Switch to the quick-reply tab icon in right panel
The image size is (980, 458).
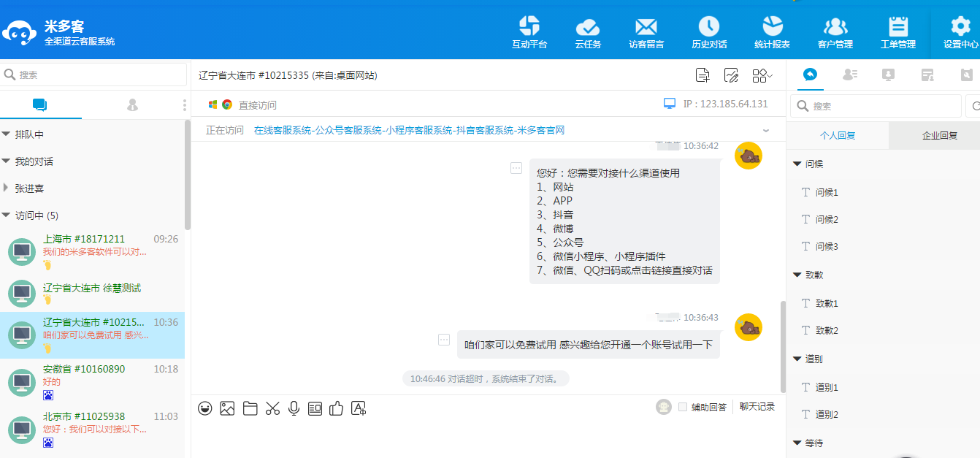(810, 74)
